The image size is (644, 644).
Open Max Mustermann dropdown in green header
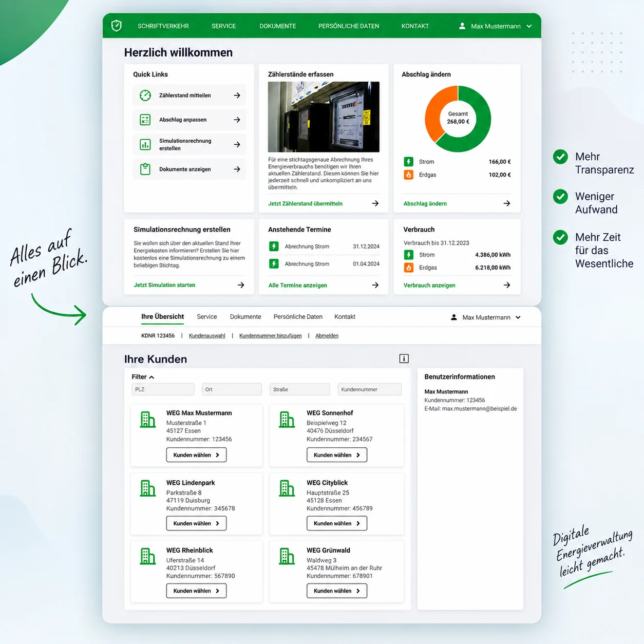495,26
